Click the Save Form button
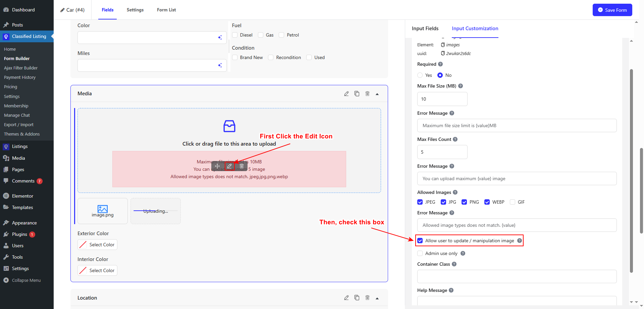The image size is (644, 309). (612, 10)
